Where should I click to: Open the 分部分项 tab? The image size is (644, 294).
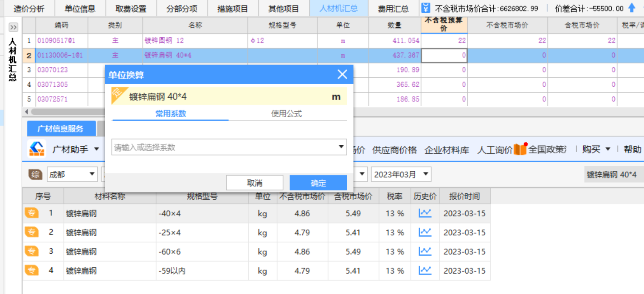(182, 8)
